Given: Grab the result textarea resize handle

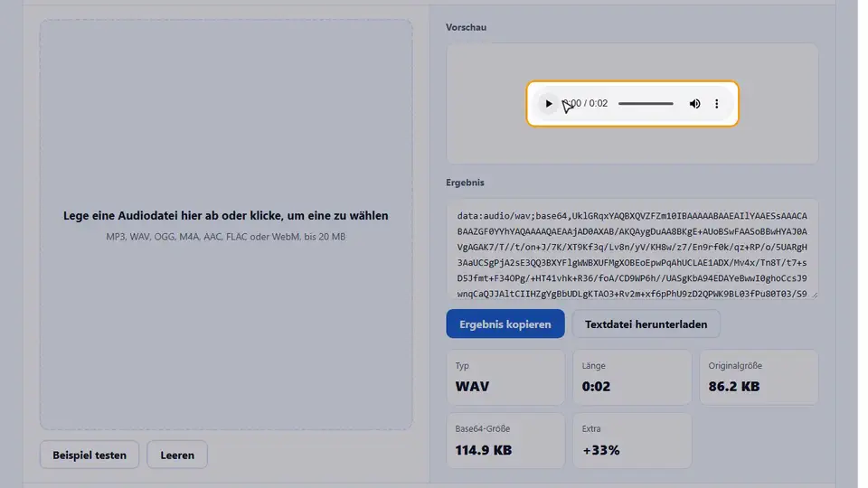Looking at the screenshot, I should (815, 296).
